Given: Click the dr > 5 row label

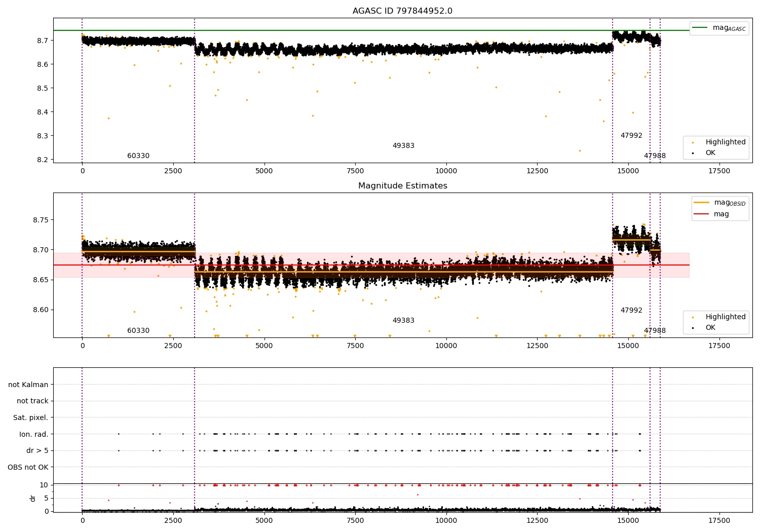Looking at the screenshot, I should 37,451.
